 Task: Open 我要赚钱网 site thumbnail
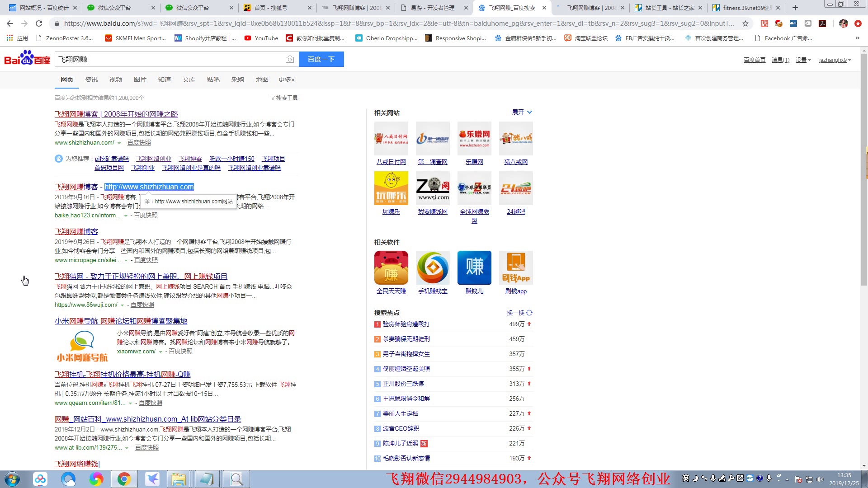(433, 188)
